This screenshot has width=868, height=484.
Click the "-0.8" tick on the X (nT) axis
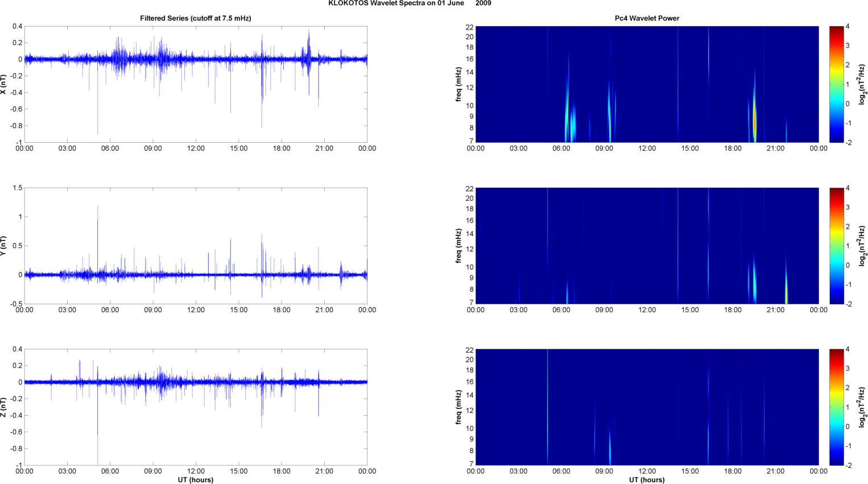point(16,126)
